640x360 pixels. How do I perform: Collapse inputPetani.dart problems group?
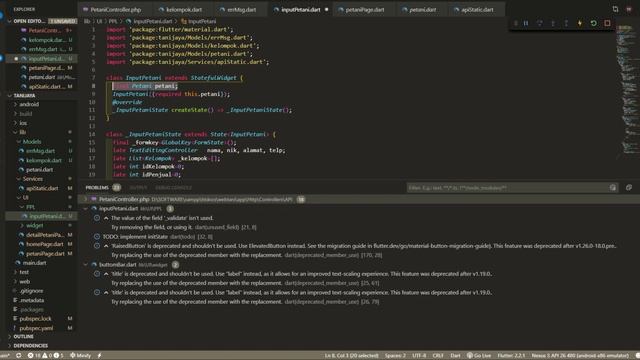click(85, 209)
